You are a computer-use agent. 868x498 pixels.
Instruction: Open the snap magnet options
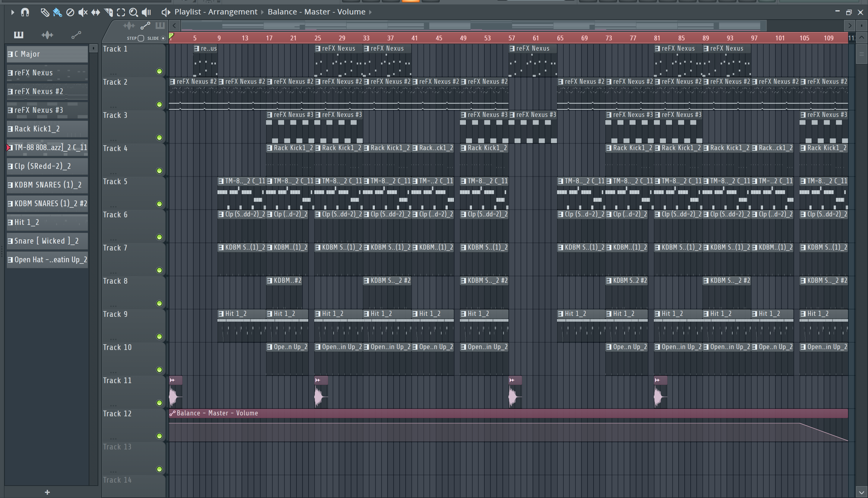[25, 12]
